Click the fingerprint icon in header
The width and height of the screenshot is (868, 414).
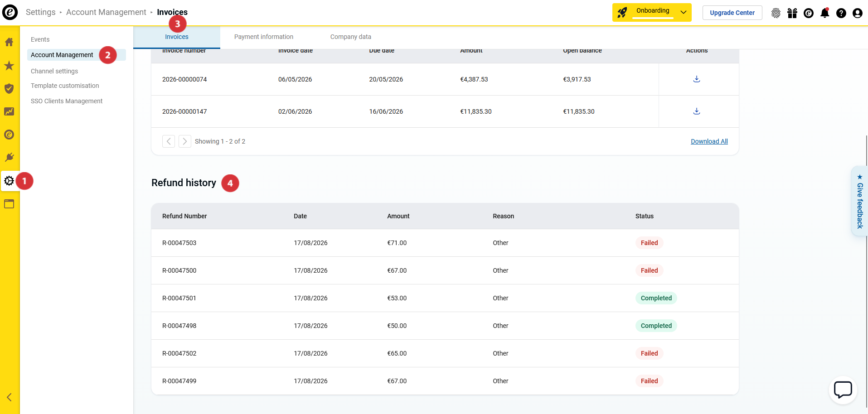point(776,13)
